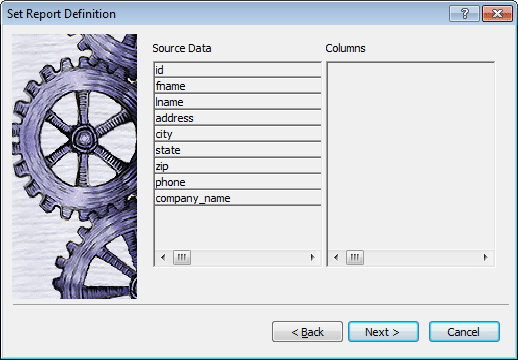Select the fname source field
The image size is (518, 360).
[238, 86]
